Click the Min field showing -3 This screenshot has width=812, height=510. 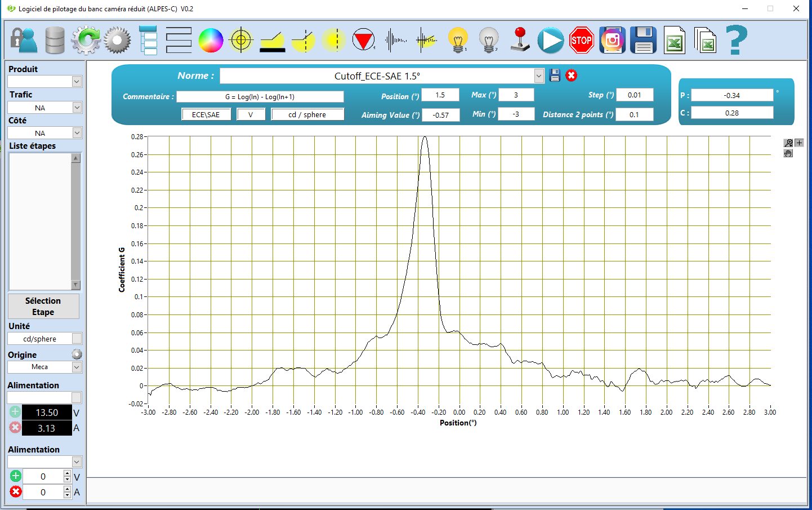[x=516, y=114]
